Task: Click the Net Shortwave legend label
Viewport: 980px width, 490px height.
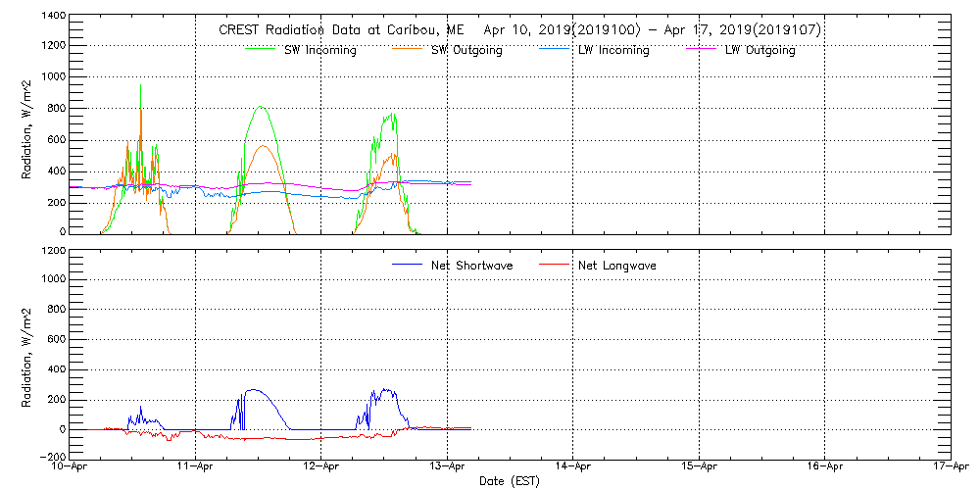Action: [472, 266]
